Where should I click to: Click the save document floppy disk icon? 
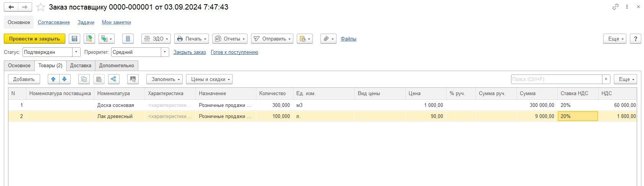(74, 39)
